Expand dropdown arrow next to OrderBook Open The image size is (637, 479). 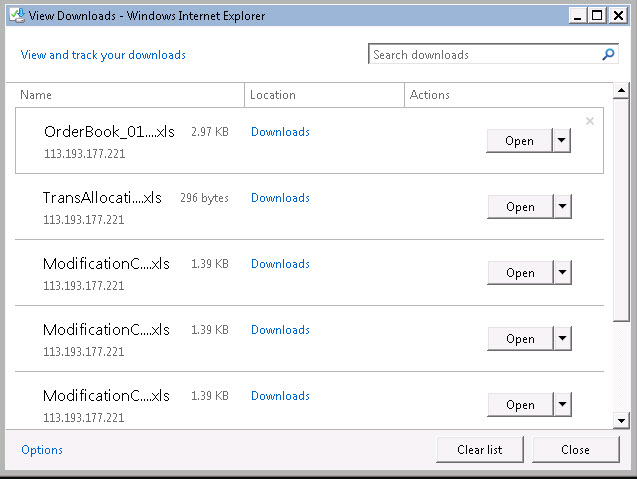(x=561, y=141)
